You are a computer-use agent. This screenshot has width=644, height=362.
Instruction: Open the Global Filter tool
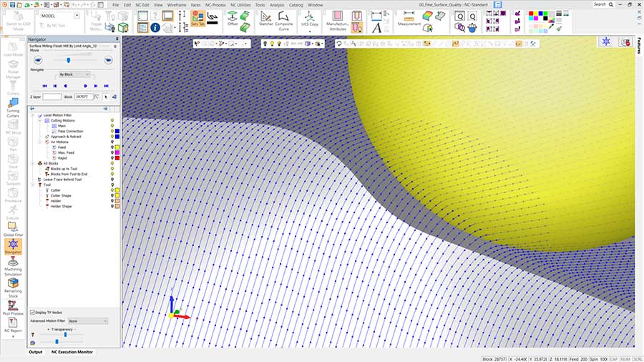[x=13, y=228]
